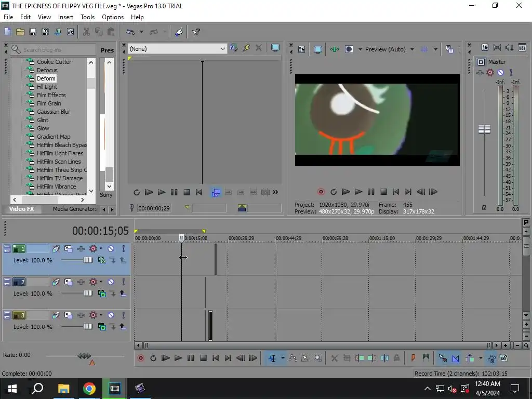Open a project with the folder icon
The height and width of the screenshot is (399, 532).
pyautogui.click(x=20, y=32)
